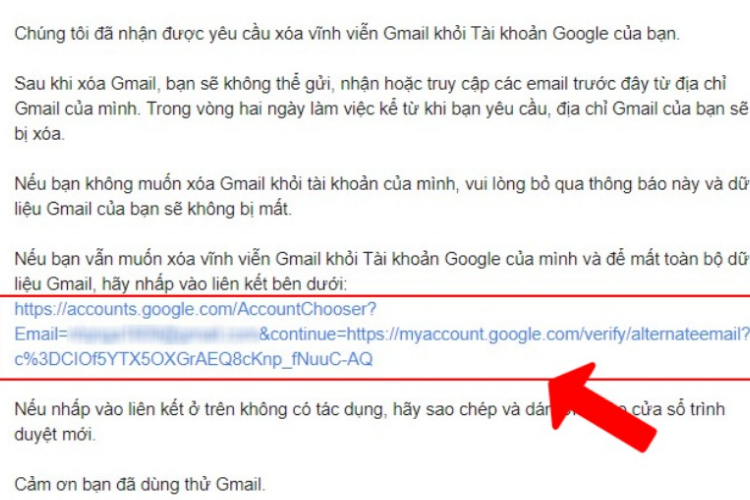
Task: Click the "&continue=" part of the URL
Action: [x=302, y=334]
